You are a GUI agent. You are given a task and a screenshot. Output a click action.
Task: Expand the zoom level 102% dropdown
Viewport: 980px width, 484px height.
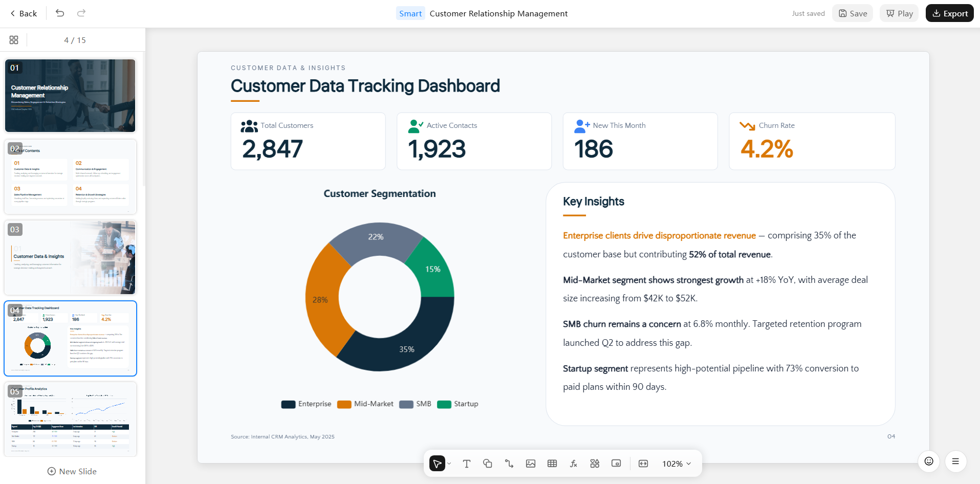(677, 464)
